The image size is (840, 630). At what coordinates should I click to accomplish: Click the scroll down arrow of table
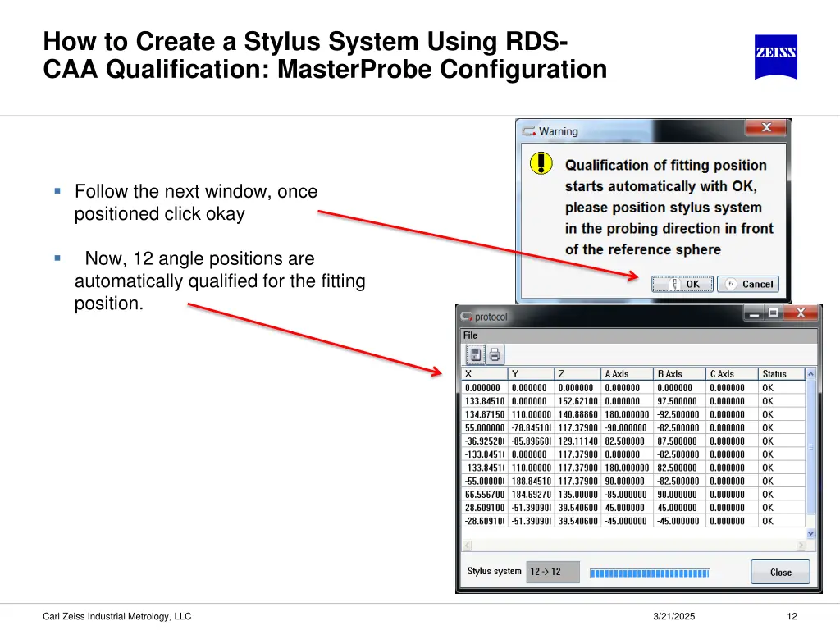[811, 533]
